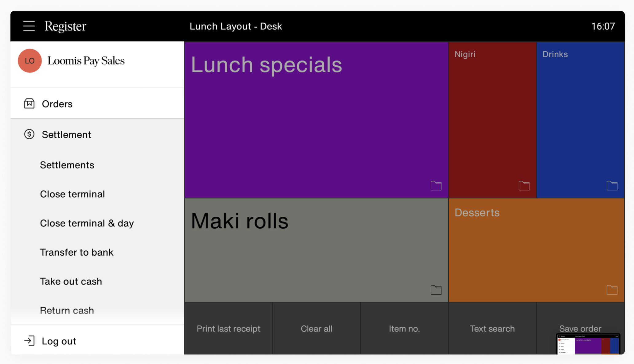Open the Nigiri category tile
The height and width of the screenshot is (364, 634).
(x=492, y=120)
